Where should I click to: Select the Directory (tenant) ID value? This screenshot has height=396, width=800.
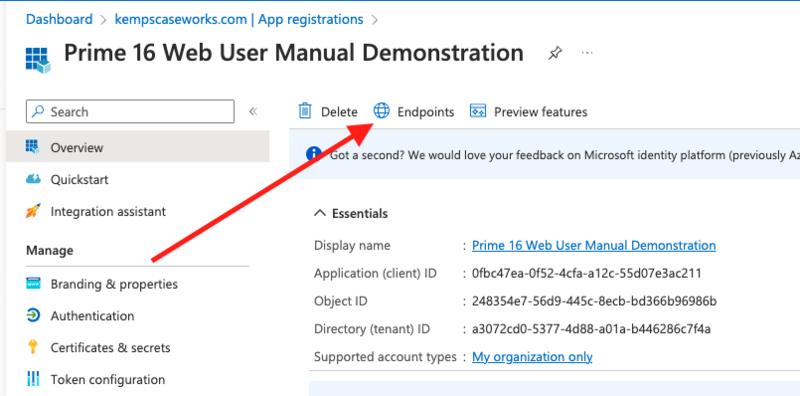(591, 329)
